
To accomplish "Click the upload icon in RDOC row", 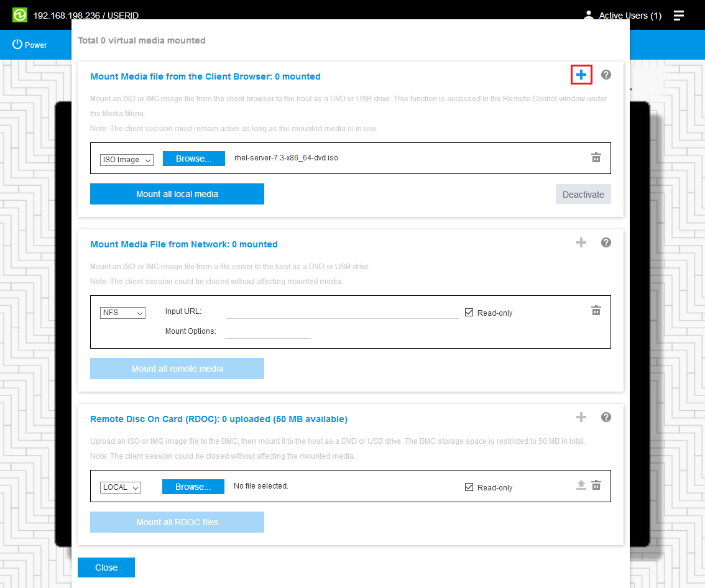I will pyautogui.click(x=581, y=485).
